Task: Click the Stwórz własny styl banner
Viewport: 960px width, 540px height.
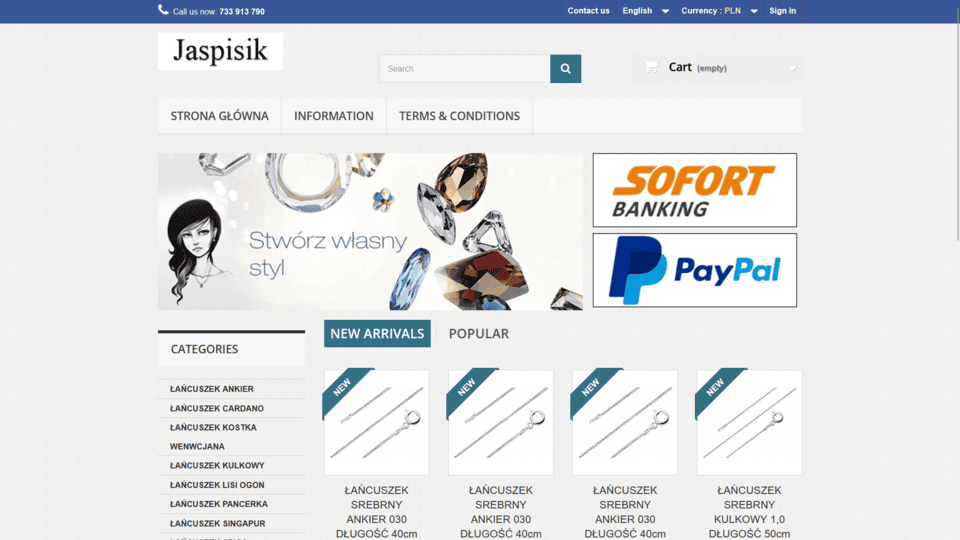Action: point(370,231)
